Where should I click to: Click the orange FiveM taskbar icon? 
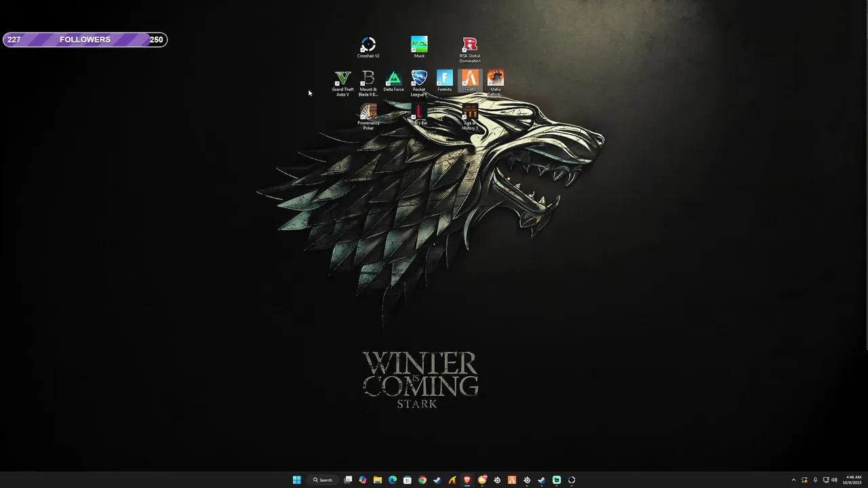point(512,480)
